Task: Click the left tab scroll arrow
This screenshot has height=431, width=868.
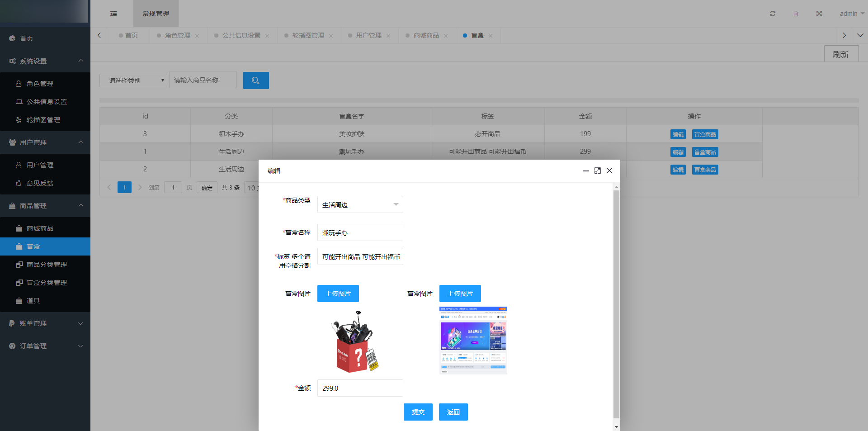Action: [99, 35]
